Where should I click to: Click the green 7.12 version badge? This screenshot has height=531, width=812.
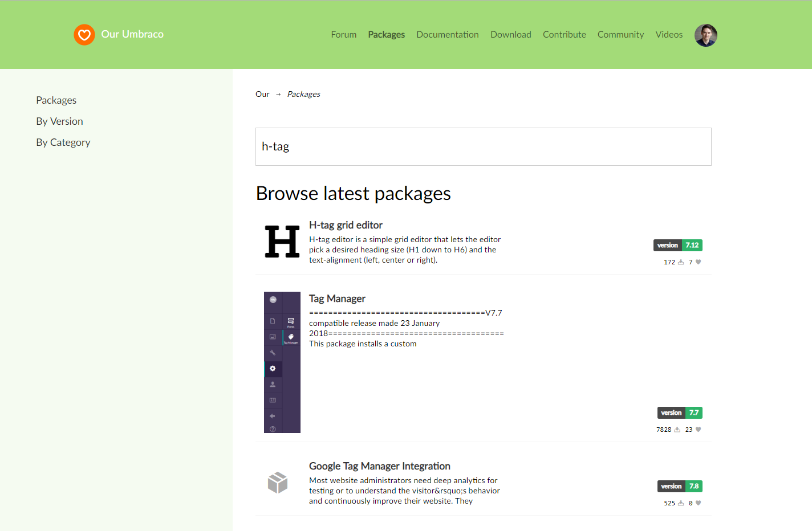(x=692, y=245)
